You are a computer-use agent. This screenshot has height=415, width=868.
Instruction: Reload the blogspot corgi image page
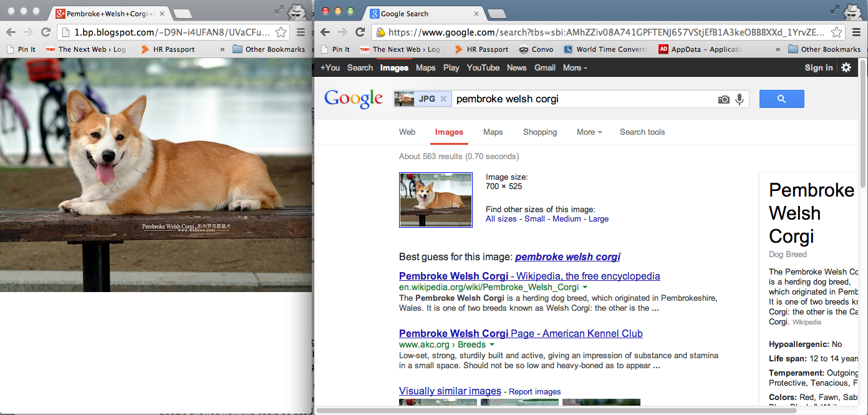tap(46, 32)
